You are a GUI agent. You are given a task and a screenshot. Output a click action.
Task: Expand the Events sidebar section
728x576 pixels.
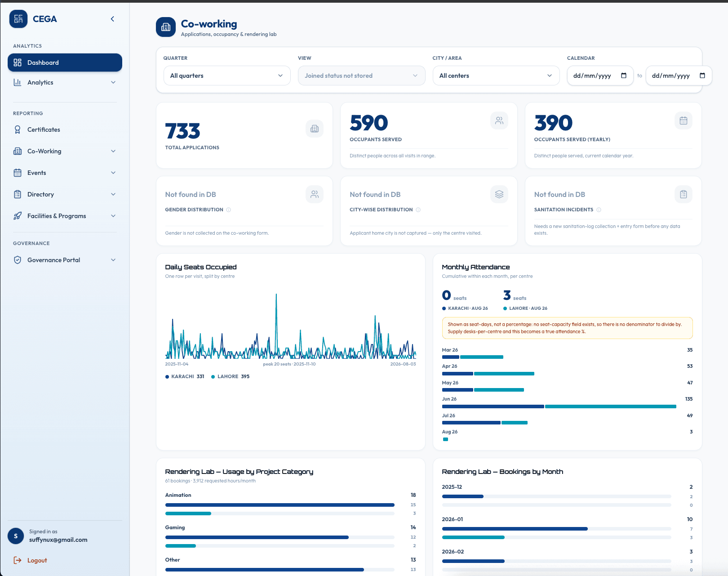tap(65, 173)
